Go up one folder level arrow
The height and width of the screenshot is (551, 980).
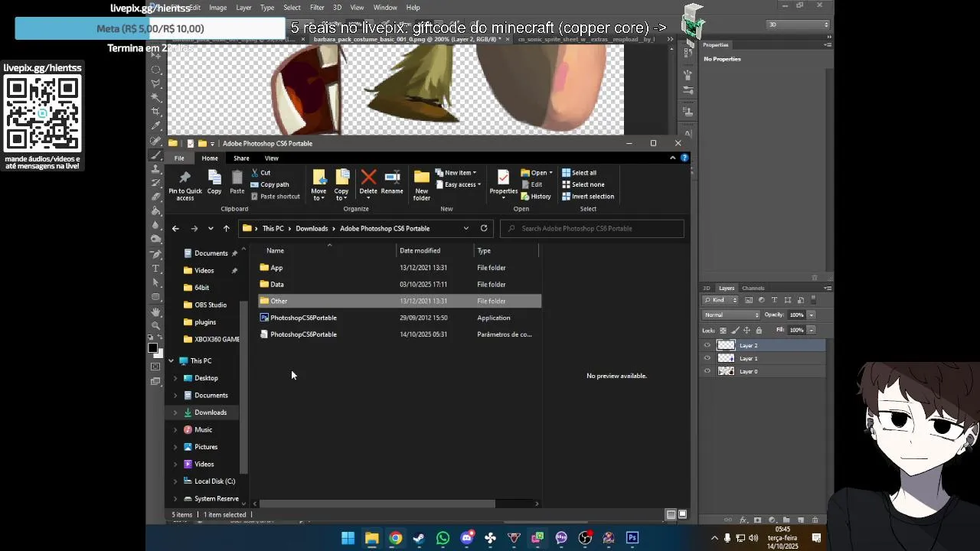coord(226,228)
